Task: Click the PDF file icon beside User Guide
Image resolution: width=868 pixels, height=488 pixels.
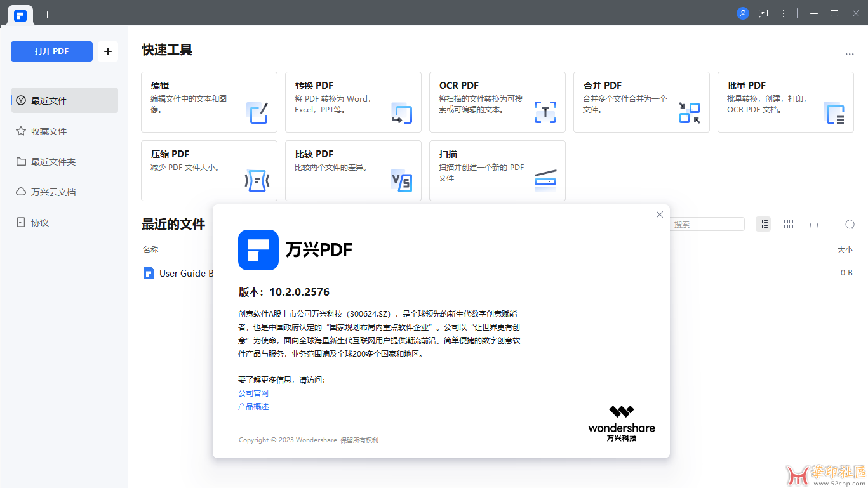Action: tap(149, 273)
